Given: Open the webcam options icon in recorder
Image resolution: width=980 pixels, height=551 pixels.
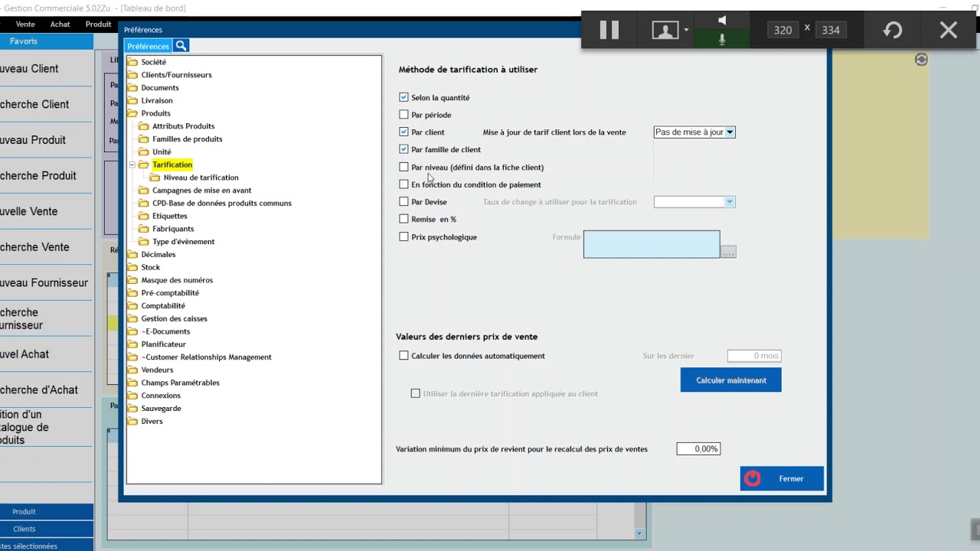Looking at the screenshot, I should (x=665, y=30).
